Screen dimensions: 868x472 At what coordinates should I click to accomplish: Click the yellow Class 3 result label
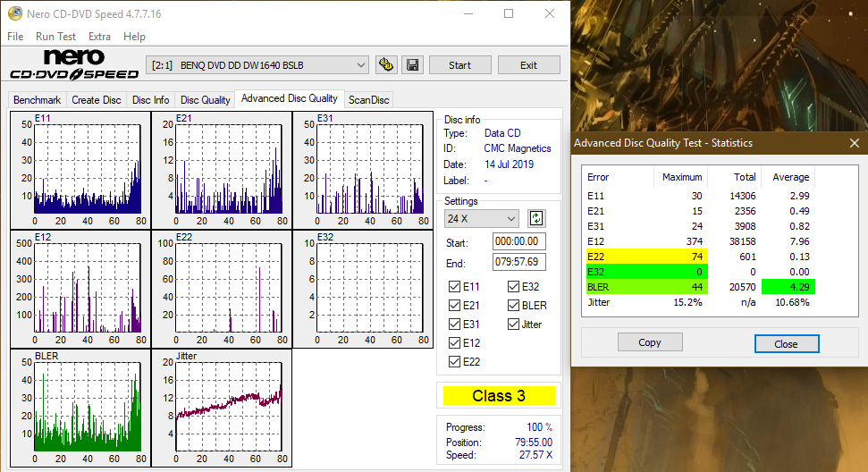coord(499,396)
